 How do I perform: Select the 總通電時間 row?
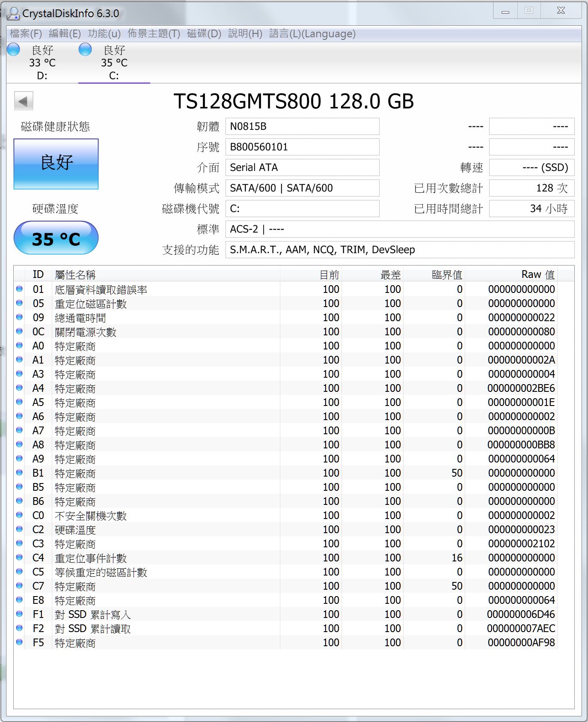coord(286,317)
